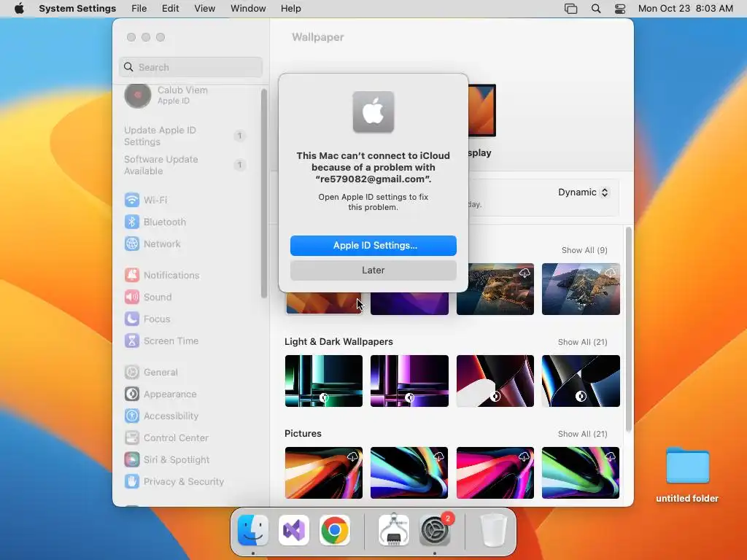Viewport: 747px width, 560px height.
Task: Click the sidebar scrollbar
Action: 264,193
